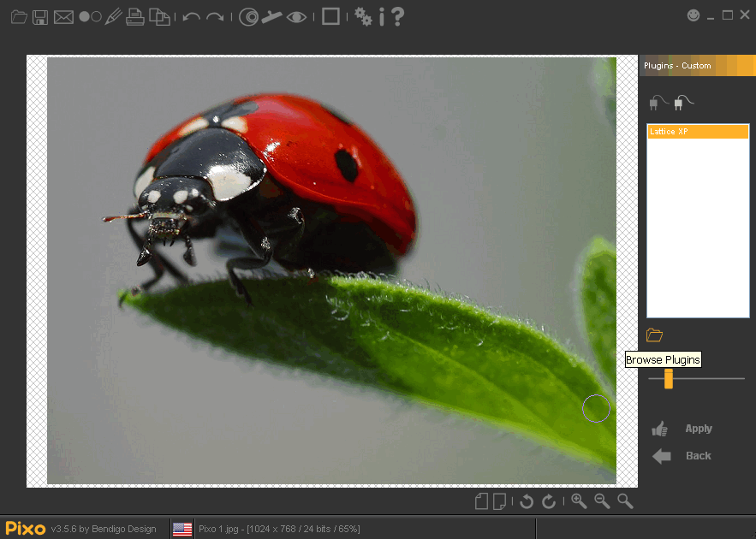
Task: Send the image by email
Action: 63,17
